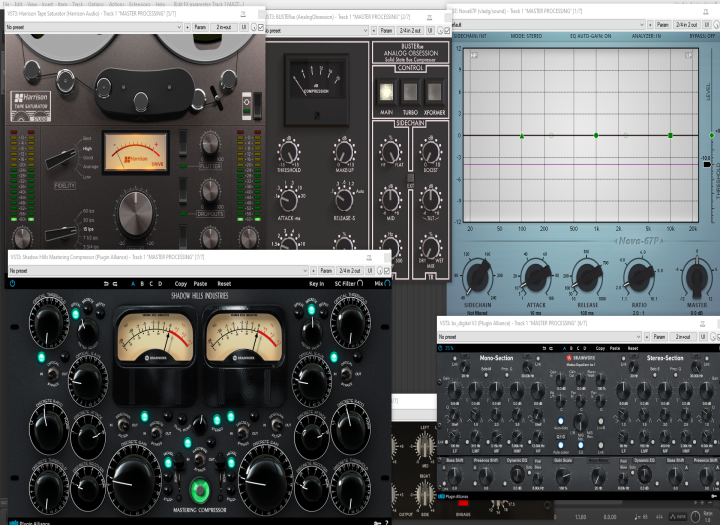Adjust the Nova-67P purple threshold marker
Image resolution: width=720 pixels, height=525 pixels.
coord(707,164)
